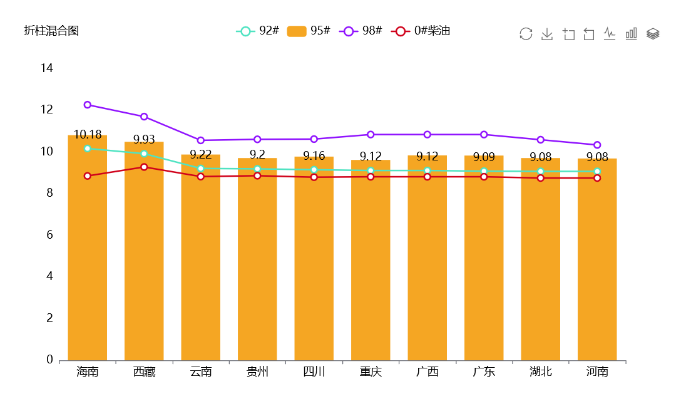This screenshot has height=417, width=689.
Task: Switch to bar chart view icon
Action: tap(631, 34)
